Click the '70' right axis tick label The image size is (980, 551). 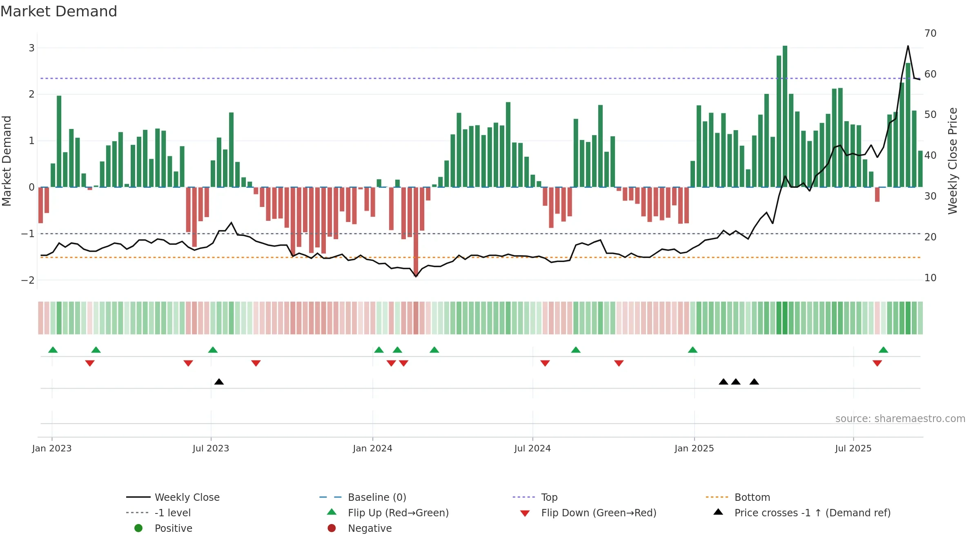point(930,33)
